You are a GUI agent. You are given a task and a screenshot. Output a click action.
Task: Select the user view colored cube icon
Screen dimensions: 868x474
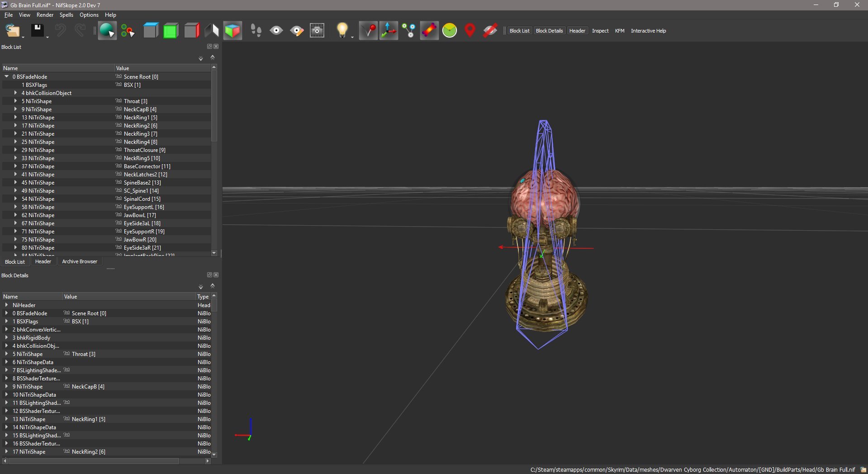[x=232, y=31]
